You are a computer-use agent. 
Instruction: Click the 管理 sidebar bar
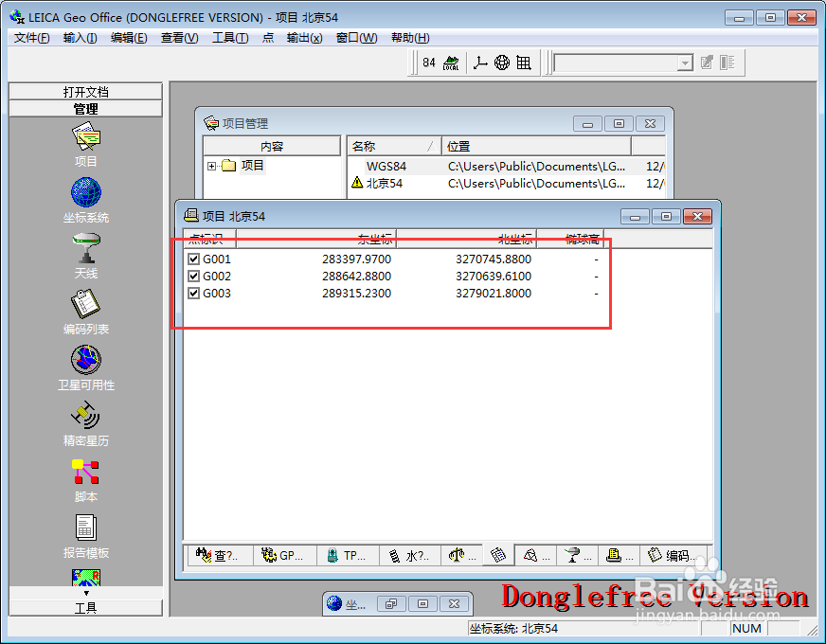pos(86,109)
